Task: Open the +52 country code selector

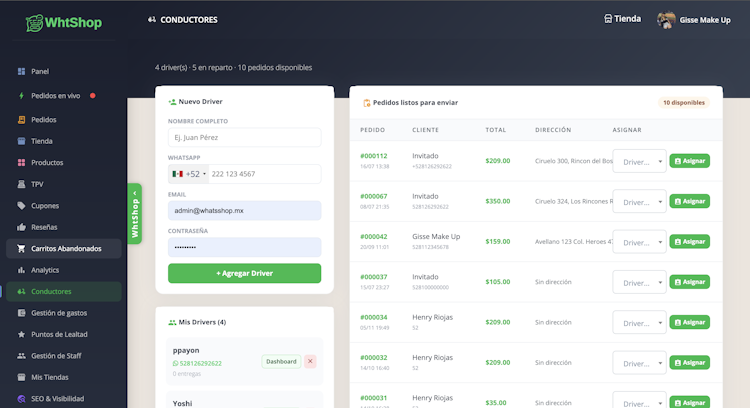Action: click(x=188, y=174)
